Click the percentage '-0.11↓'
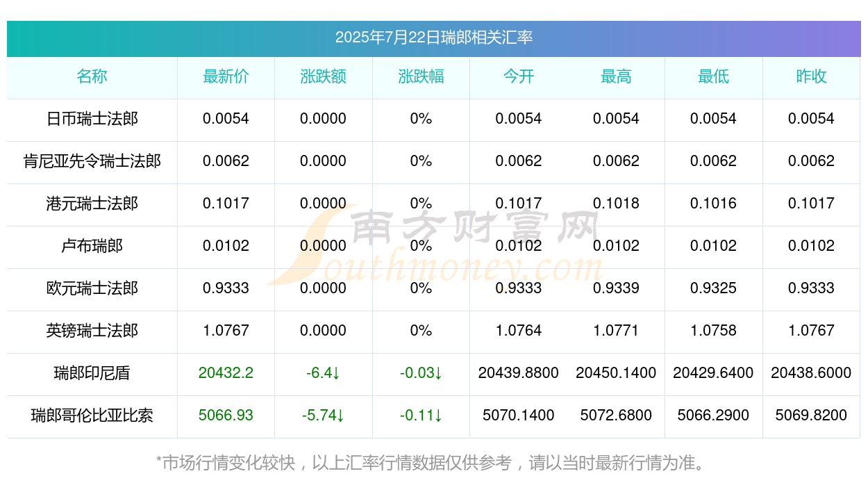Screen dimensions: 868x485 click(x=421, y=416)
